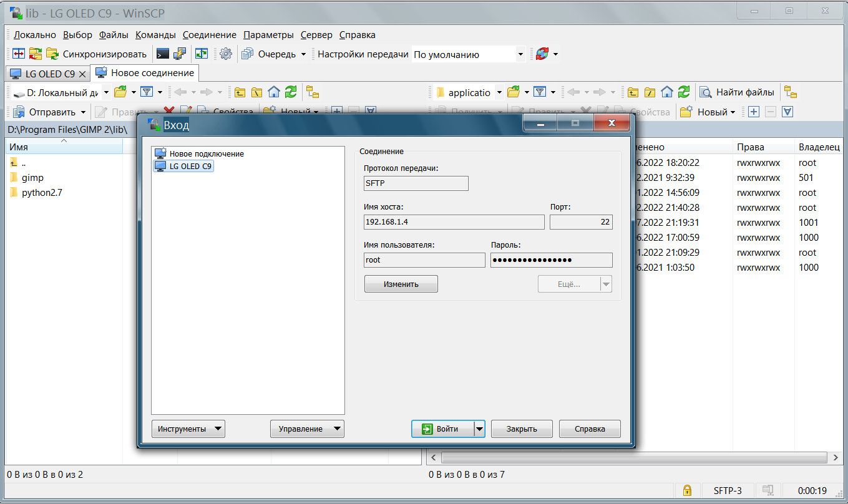Open the terminal console icon

pyautogui.click(x=162, y=54)
